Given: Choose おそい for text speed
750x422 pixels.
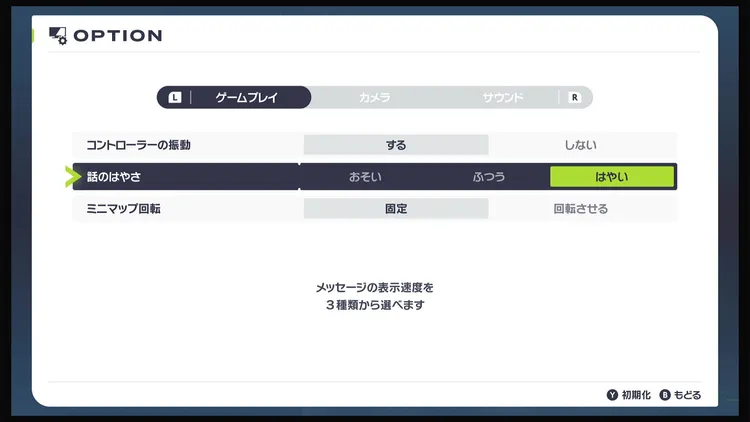Looking at the screenshot, I should coord(365,177).
